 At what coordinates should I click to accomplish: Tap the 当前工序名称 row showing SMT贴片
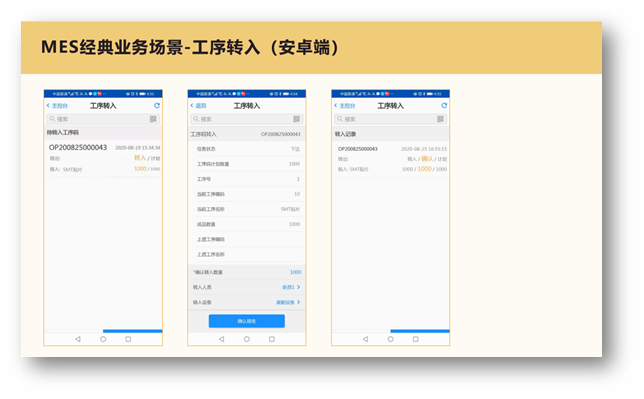tap(247, 209)
